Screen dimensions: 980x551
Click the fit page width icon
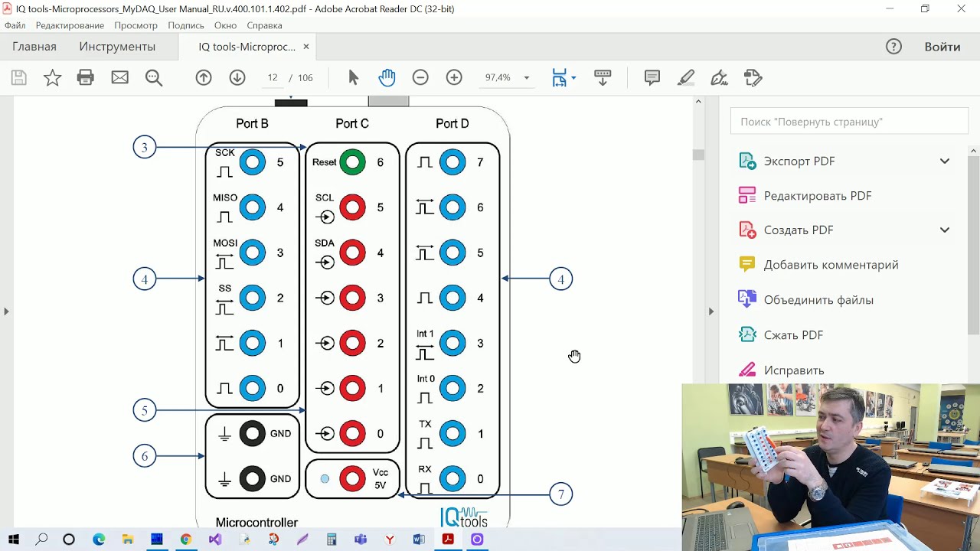coord(560,77)
